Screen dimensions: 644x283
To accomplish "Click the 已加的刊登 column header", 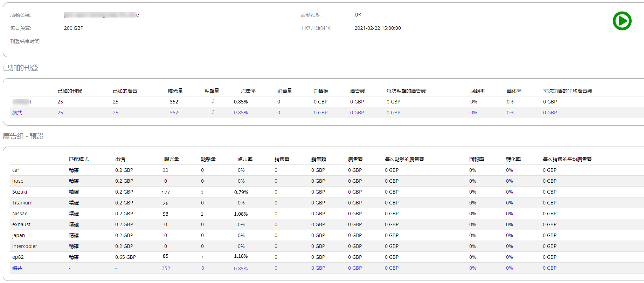I will 70,91.
